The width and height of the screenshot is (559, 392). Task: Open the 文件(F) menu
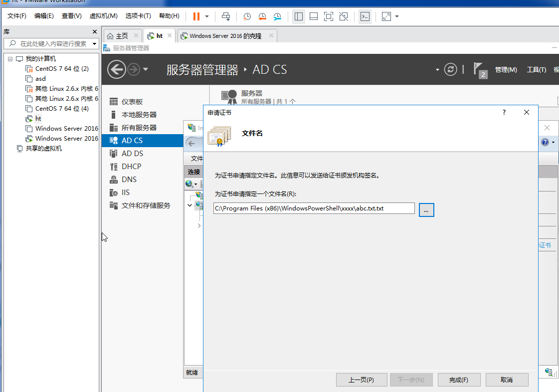click(x=17, y=16)
